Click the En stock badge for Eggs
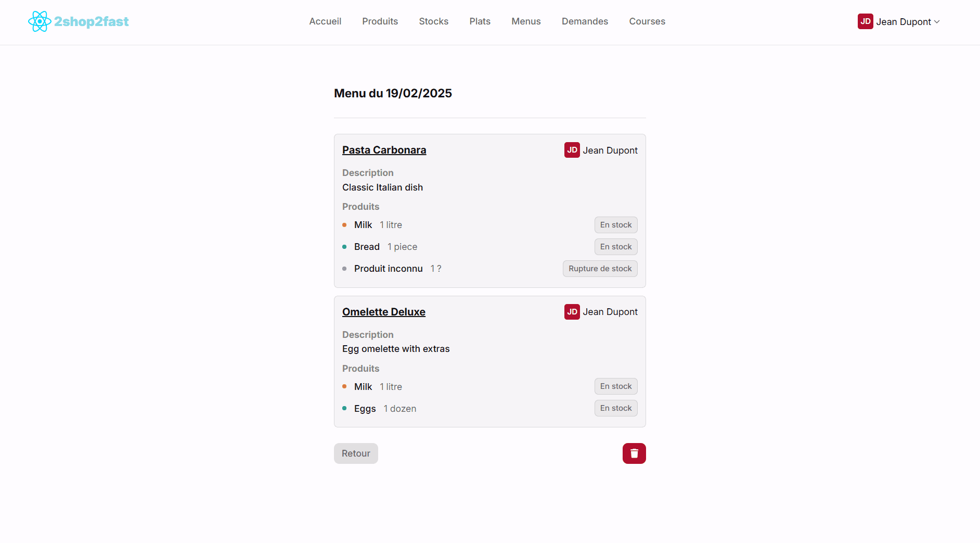 pyautogui.click(x=615, y=408)
